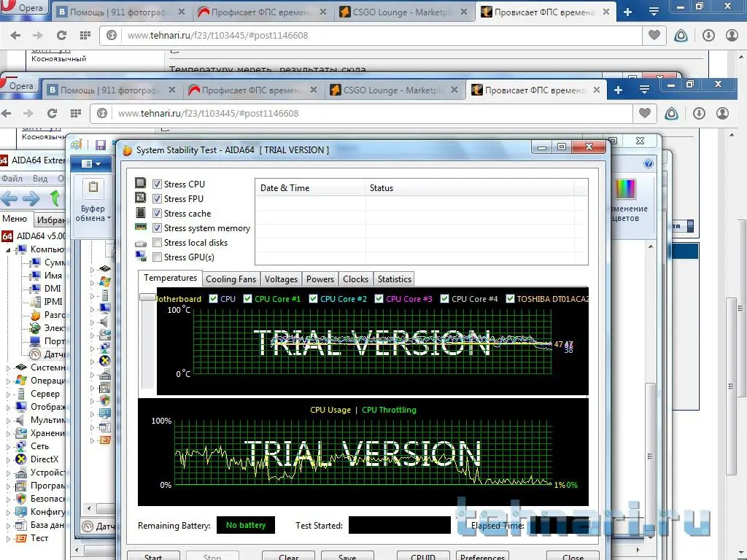This screenshot has height=560, width=747.
Task: Click the stability test Close button
Action: (573, 556)
